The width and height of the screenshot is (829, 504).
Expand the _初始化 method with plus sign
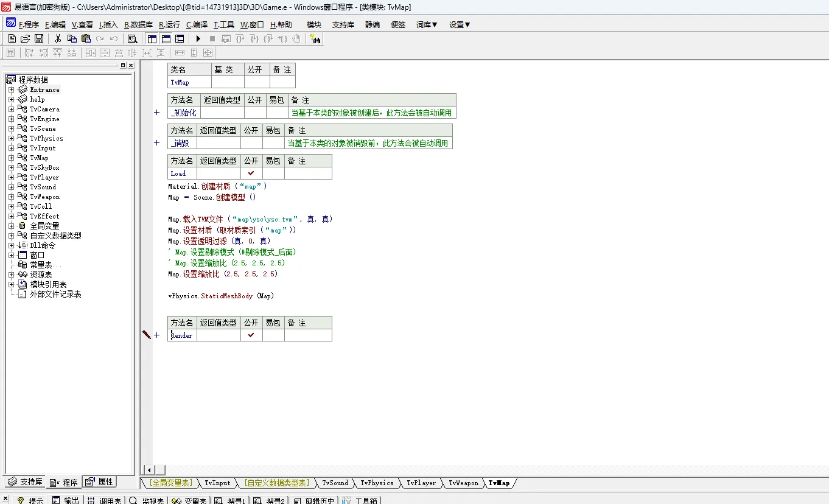point(157,113)
